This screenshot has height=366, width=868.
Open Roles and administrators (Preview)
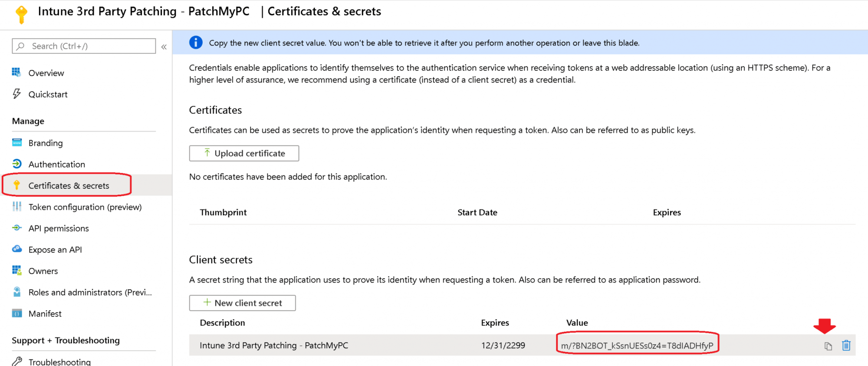(x=90, y=292)
